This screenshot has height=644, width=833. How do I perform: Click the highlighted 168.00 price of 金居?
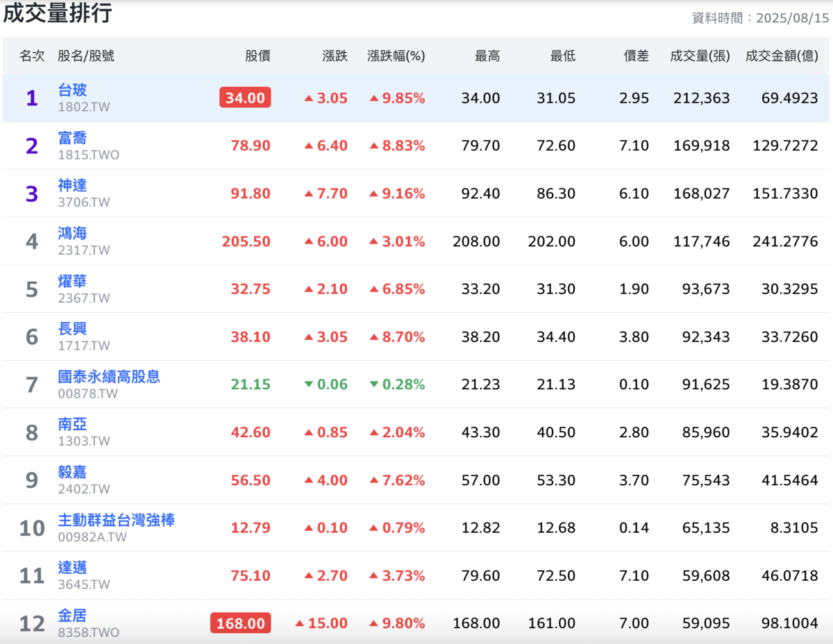(240, 623)
